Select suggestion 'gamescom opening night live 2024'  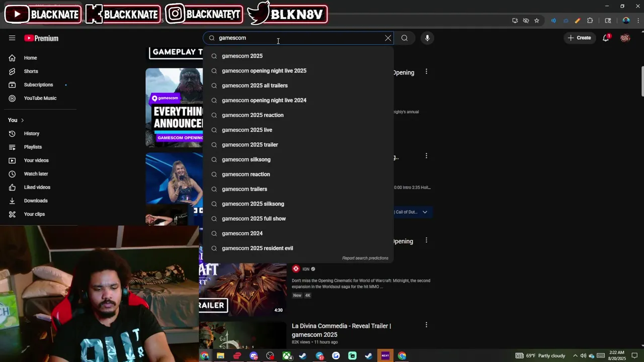[x=298, y=101]
